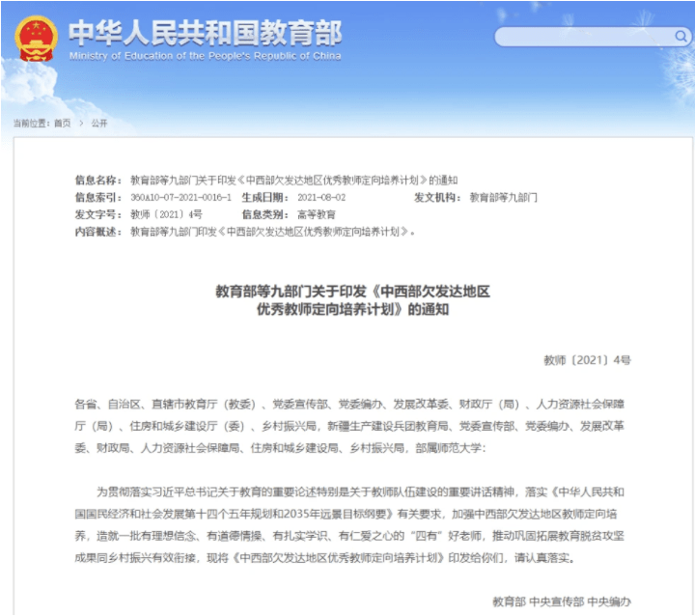Click the 信息类别 label

(265, 215)
